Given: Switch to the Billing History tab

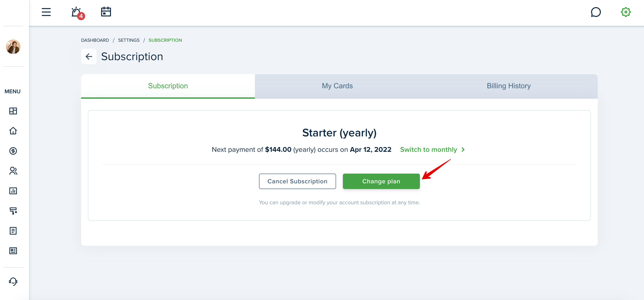Looking at the screenshot, I should (x=508, y=86).
